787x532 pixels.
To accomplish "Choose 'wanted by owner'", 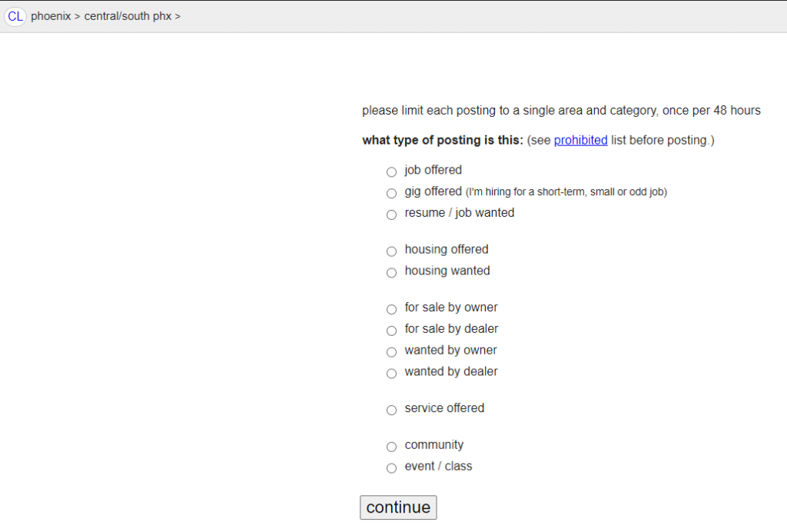I will click(x=391, y=352).
